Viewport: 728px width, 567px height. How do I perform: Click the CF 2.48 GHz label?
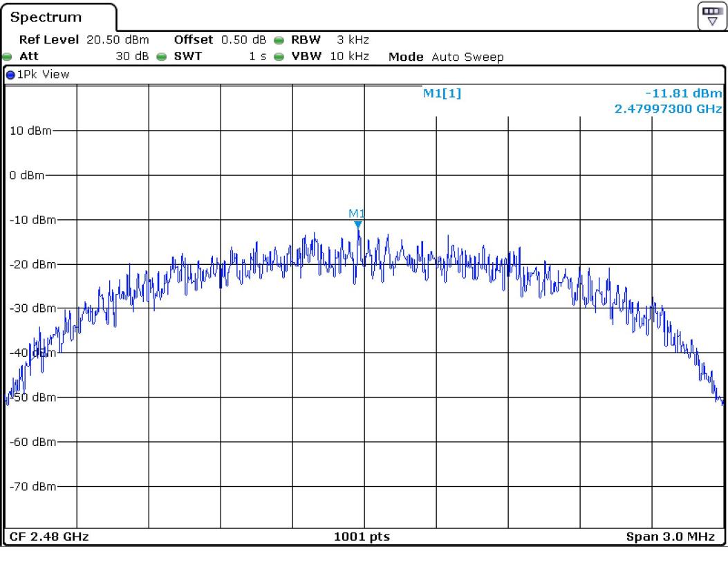[x=49, y=537]
